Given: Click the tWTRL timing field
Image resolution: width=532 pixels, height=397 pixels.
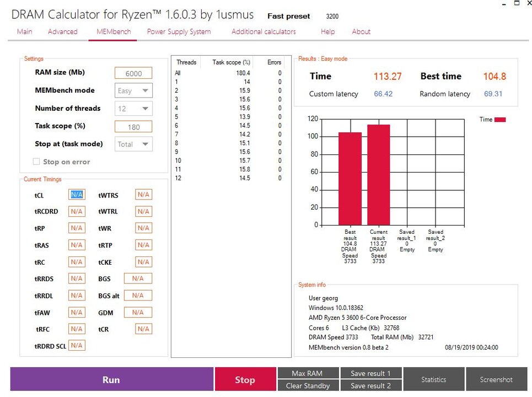Looking at the screenshot, I should pyautogui.click(x=143, y=211).
